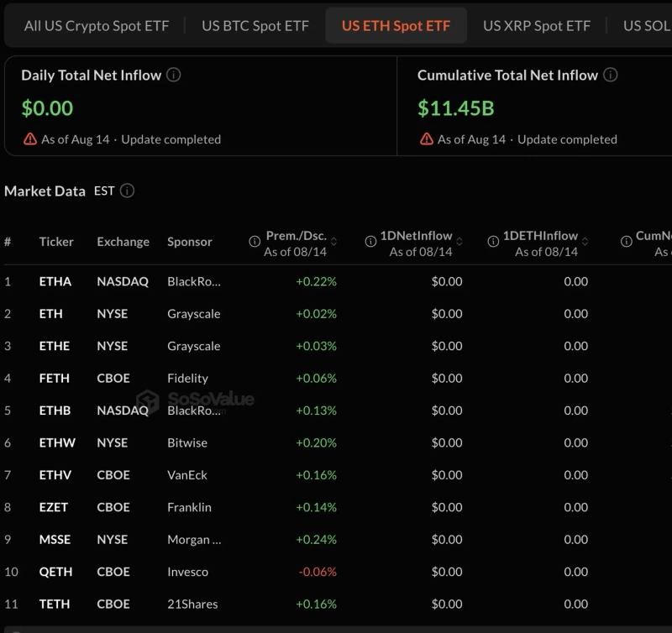This screenshot has width=672, height=633.
Task: Click the Morgan ... sponsor cell
Action: [194, 540]
